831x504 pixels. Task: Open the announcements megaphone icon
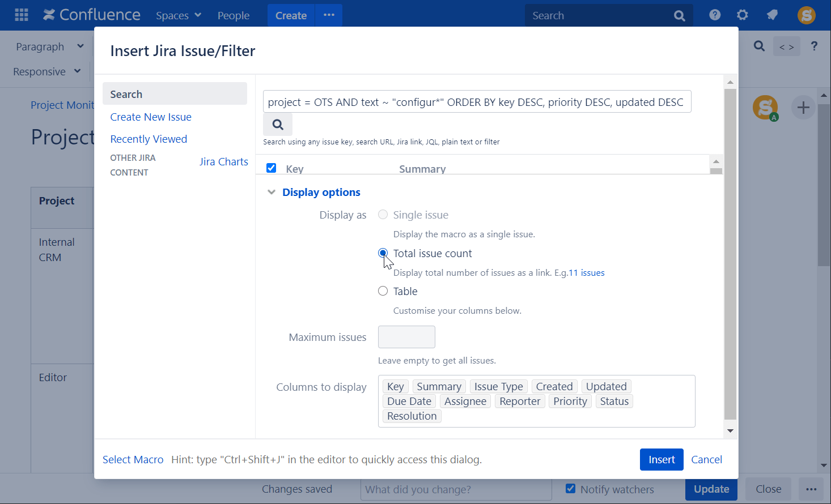click(772, 15)
